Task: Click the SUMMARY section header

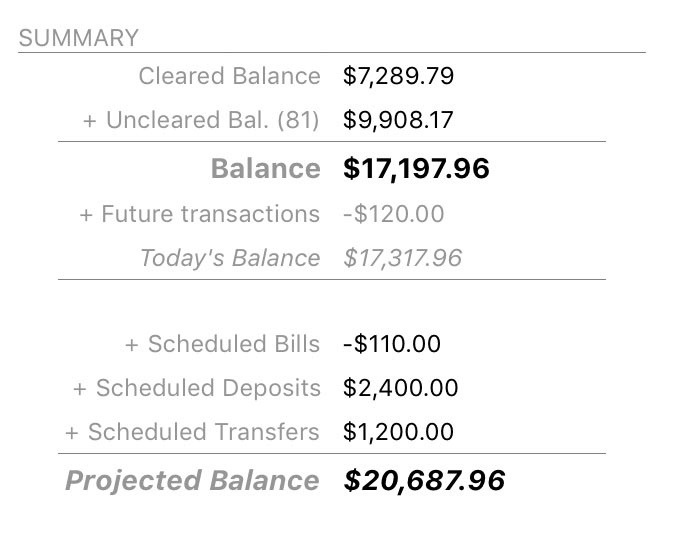Action: pos(78,39)
